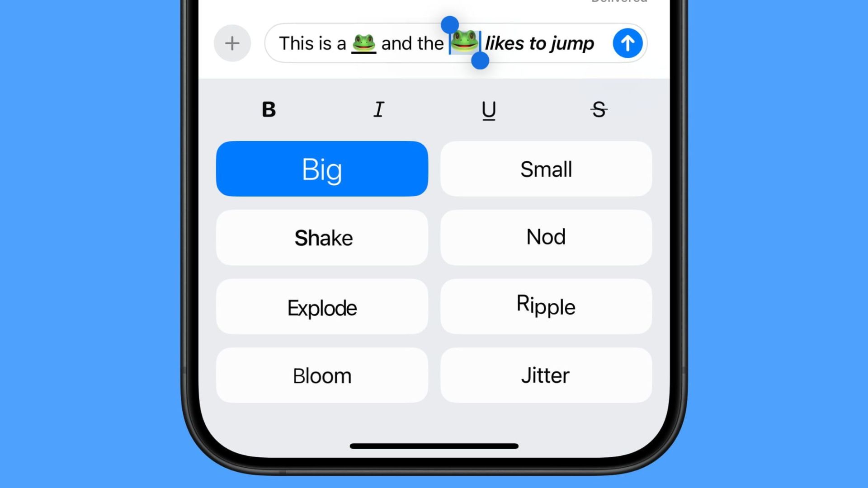Screen dimensions: 868x488
Task: Drag the right text selection handle
Action: [480, 60]
